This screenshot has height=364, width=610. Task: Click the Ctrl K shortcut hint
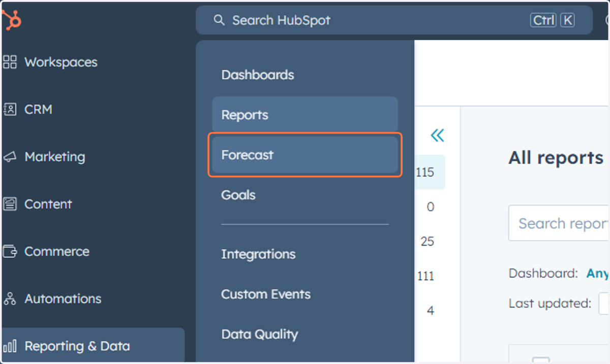pos(553,20)
